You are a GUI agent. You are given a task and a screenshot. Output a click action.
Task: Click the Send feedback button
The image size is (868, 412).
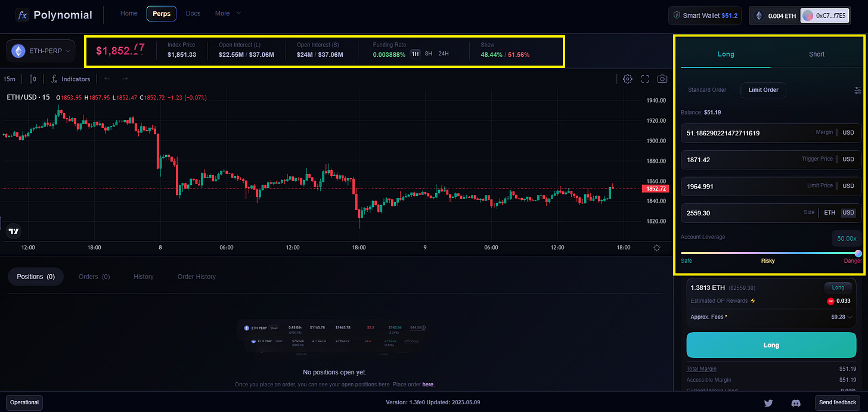click(x=838, y=402)
